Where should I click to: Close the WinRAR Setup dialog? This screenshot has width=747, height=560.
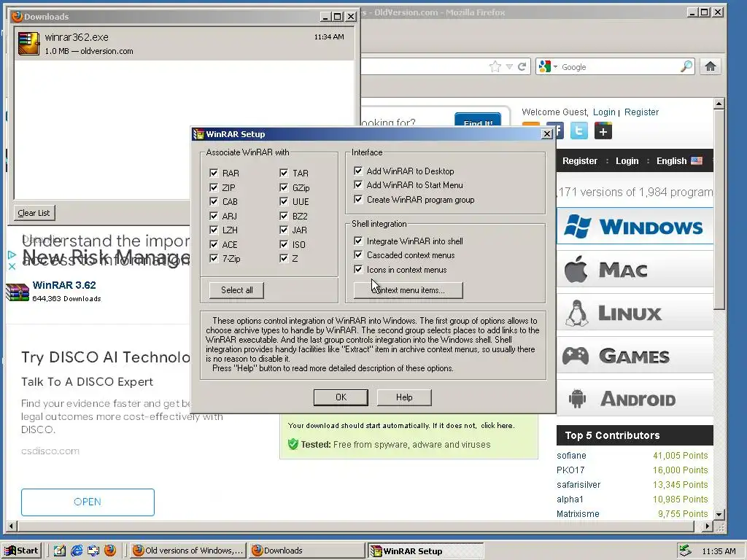point(547,134)
